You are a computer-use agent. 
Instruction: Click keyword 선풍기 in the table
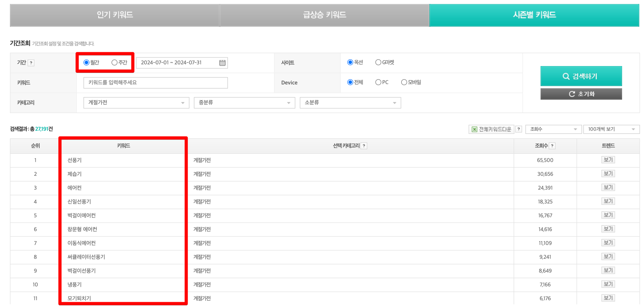[x=74, y=160]
